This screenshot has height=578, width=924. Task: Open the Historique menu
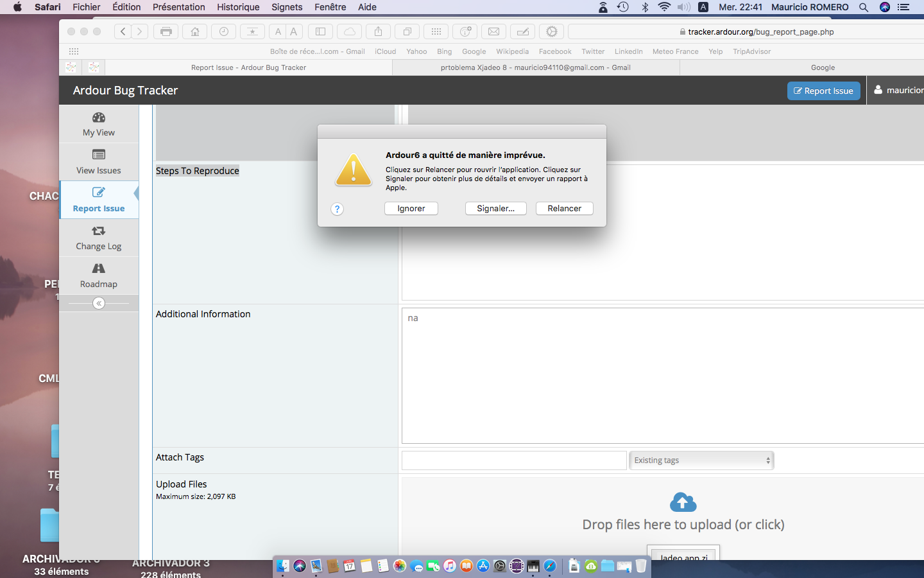(238, 7)
